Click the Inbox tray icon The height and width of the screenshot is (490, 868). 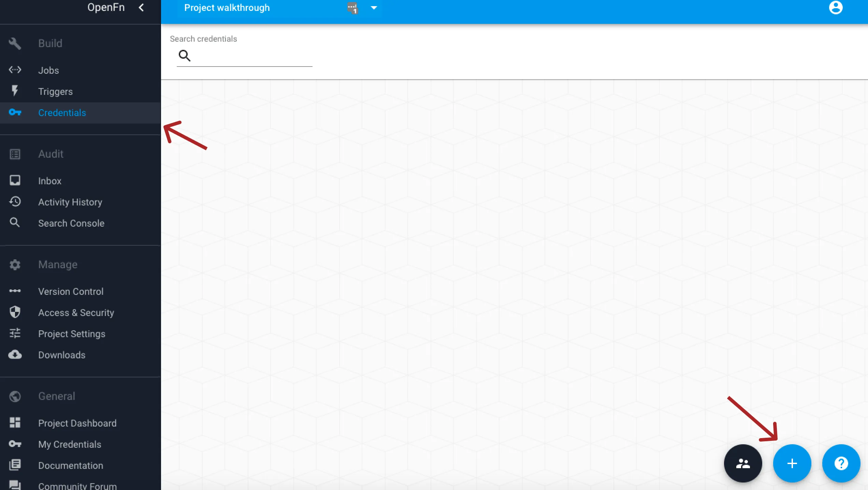(15, 180)
